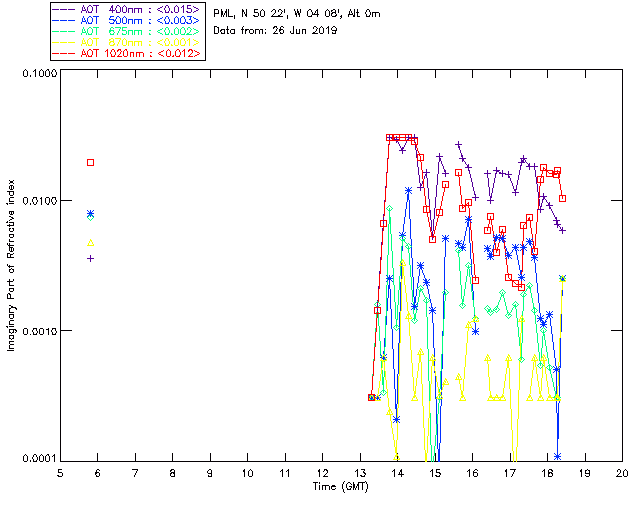640x512 pixels.
Task: Click the isolated yellow triangle marker near time 6
Action: pyautogui.click(x=91, y=242)
